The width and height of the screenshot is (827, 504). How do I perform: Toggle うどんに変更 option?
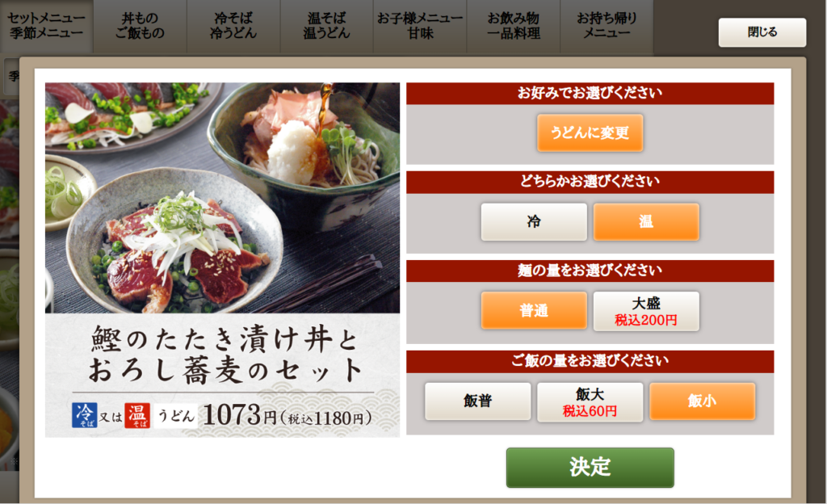pyautogui.click(x=590, y=132)
